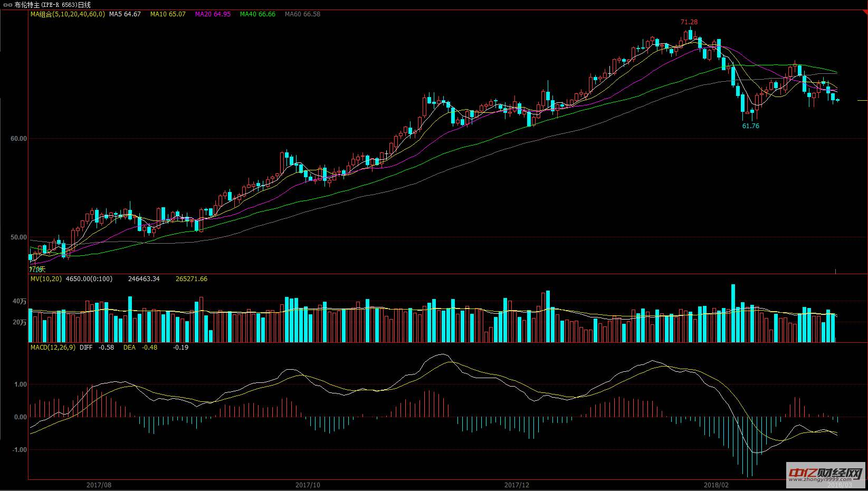Viewport: 868px width, 491px height.
Task: Select the 2017/10 date on time axis
Action: pos(308,485)
